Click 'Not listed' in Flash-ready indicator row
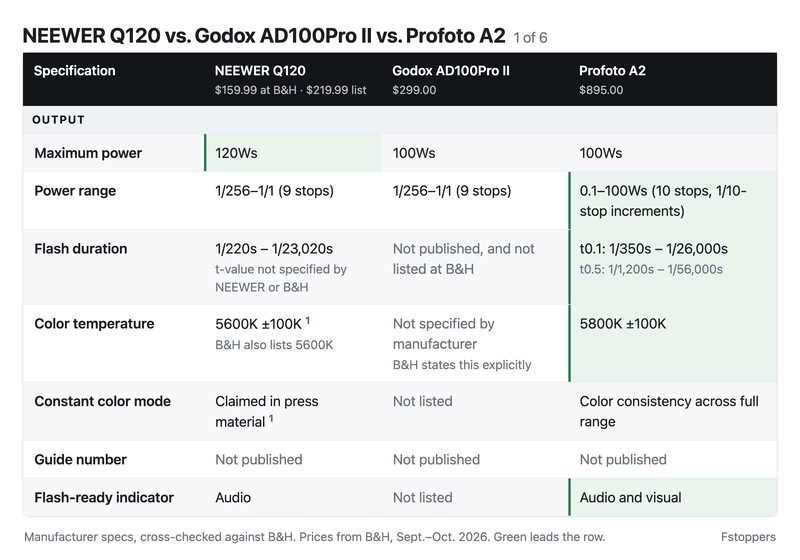This screenshot has width=800, height=560. tap(422, 497)
